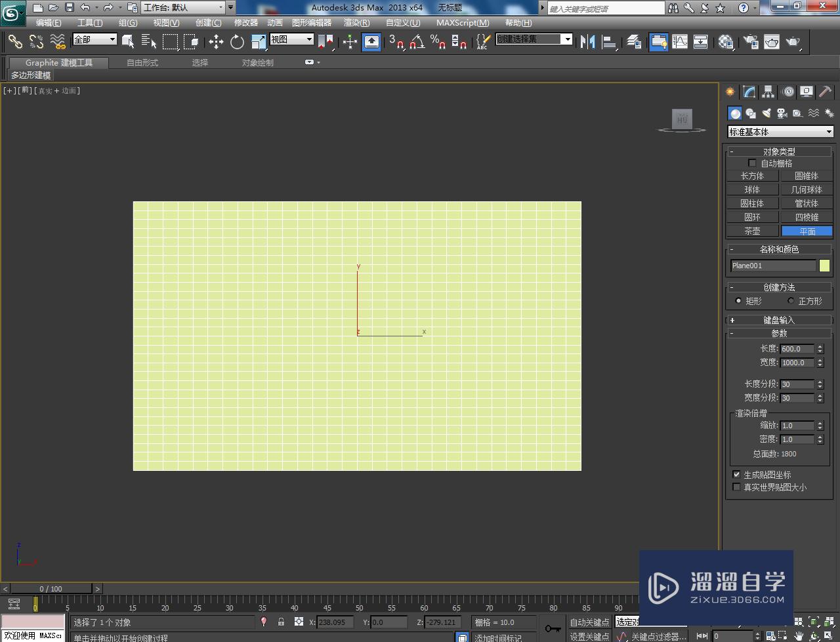840x642 pixels.
Task: Open the 全部 selection filter dropdown
Action: tap(94, 39)
